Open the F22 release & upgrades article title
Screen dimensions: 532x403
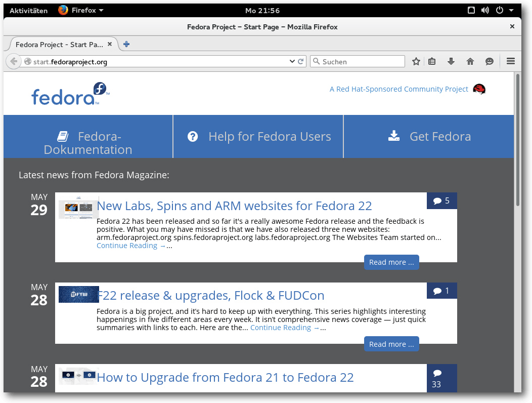pyautogui.click(x=211, y=296)
